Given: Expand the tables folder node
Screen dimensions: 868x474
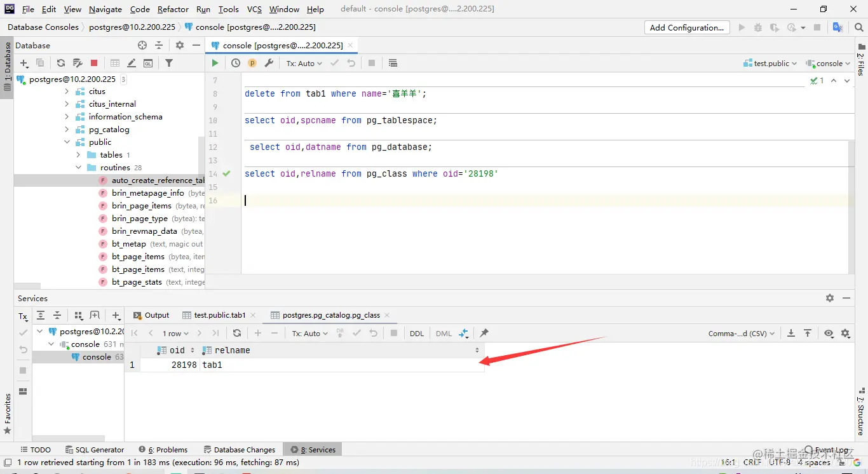Looking at the screenshot, I should pyautogui.click(x=78, y=155).
